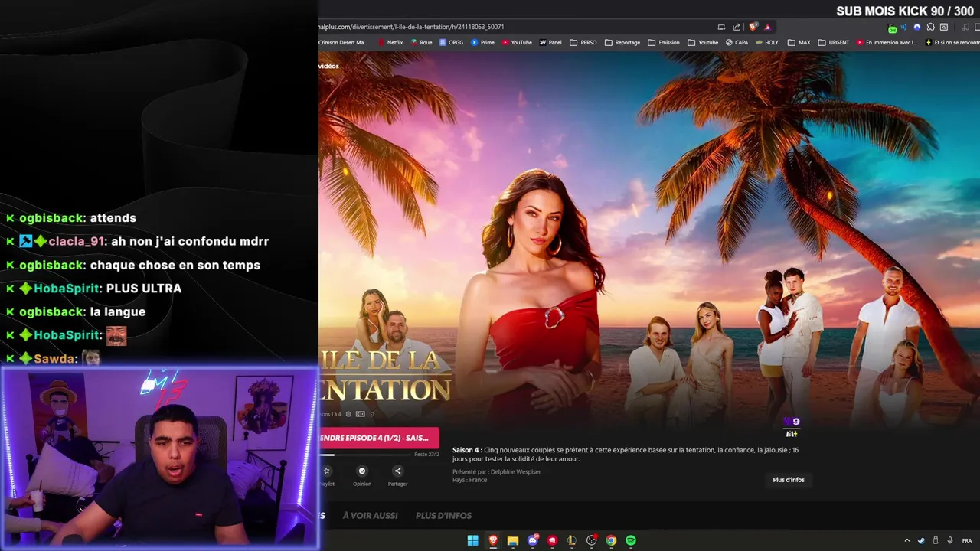The image size is (980, 551).
Task: Open the HOLY bookmark
Action: pyautogui.click(x=766, y=43)
